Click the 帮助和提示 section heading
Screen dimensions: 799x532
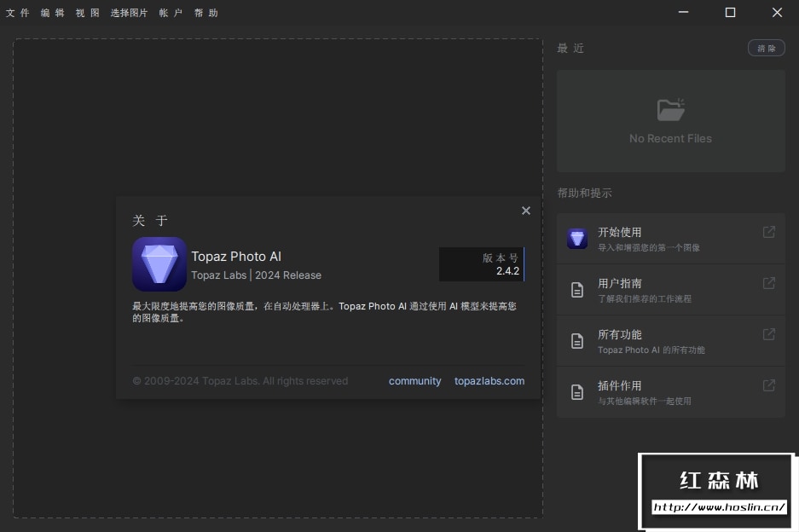click(x=584, y=193)
